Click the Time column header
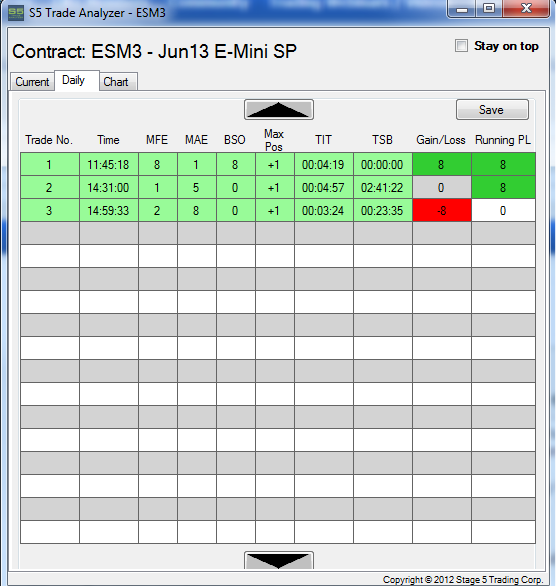Image resolution: width=556 pixels, height=586 pixels. point(108,140)
